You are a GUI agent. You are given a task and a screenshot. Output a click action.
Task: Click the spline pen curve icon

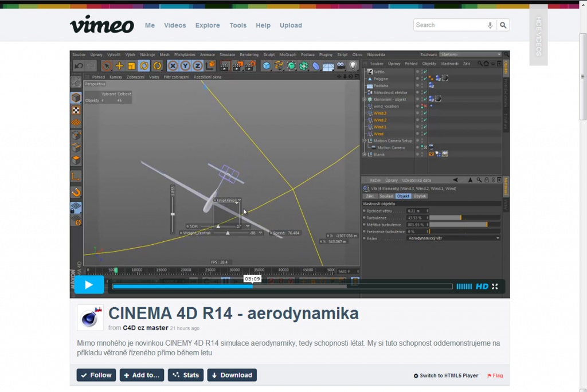coord(279,66)
